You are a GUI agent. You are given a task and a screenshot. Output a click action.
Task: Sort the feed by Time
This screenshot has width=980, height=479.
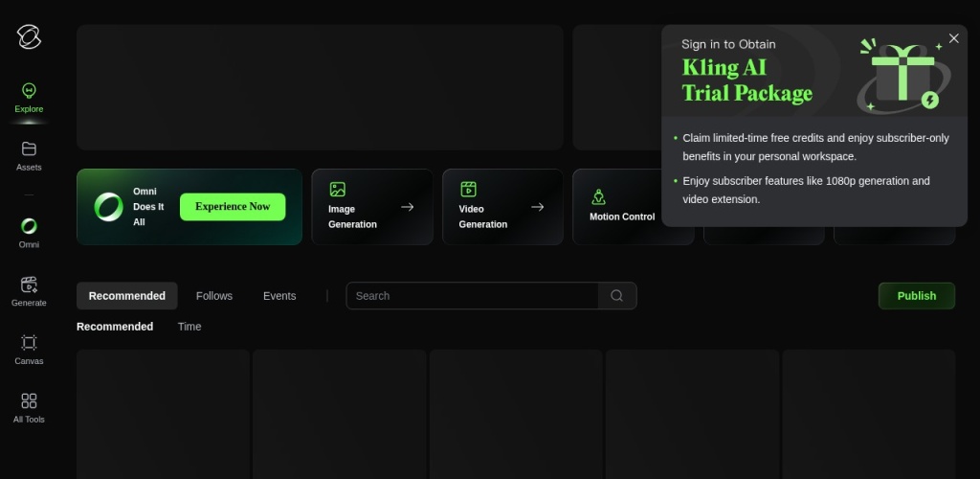click(x=189, y=327)
